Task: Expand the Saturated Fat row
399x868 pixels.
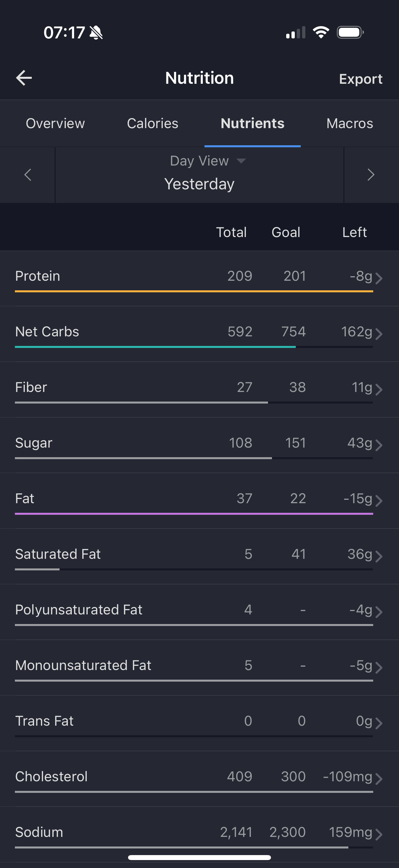Action: click(x=199, y=556)
